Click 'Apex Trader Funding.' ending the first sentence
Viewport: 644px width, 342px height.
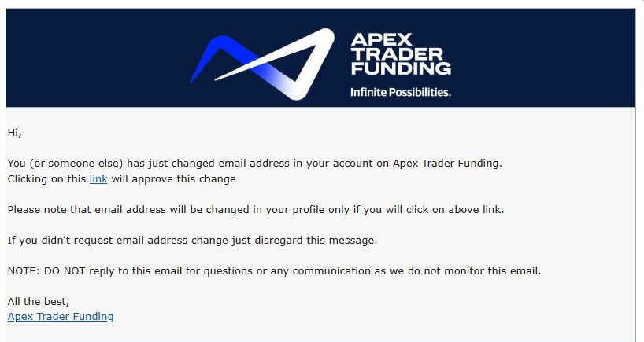tap(447, 164)
